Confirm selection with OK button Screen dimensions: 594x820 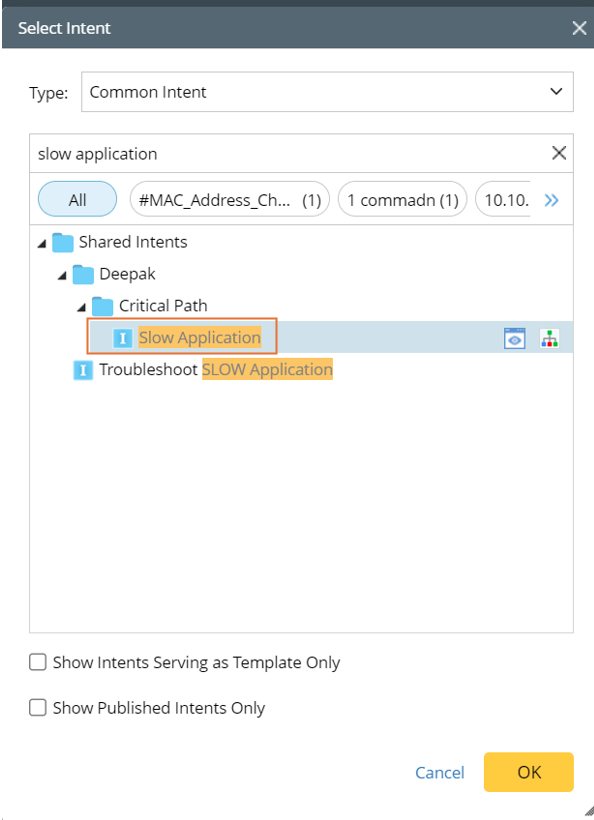pyautogui.click(x=529, y=772)
